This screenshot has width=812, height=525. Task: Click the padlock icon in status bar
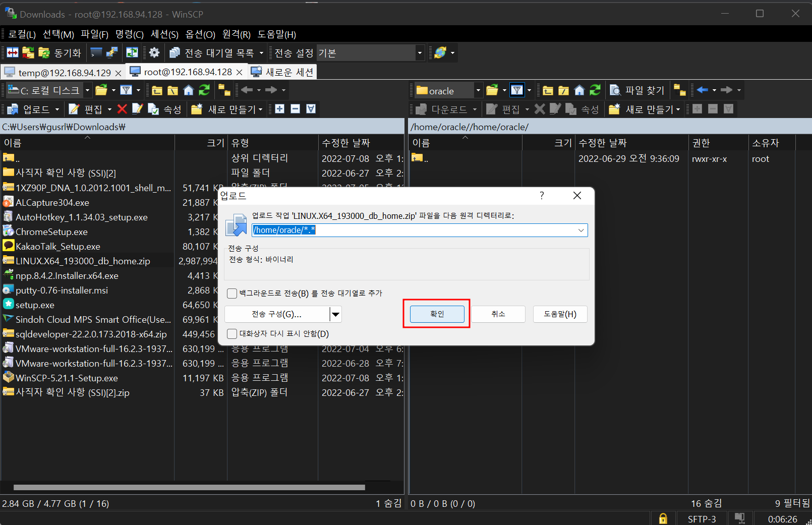663,518
